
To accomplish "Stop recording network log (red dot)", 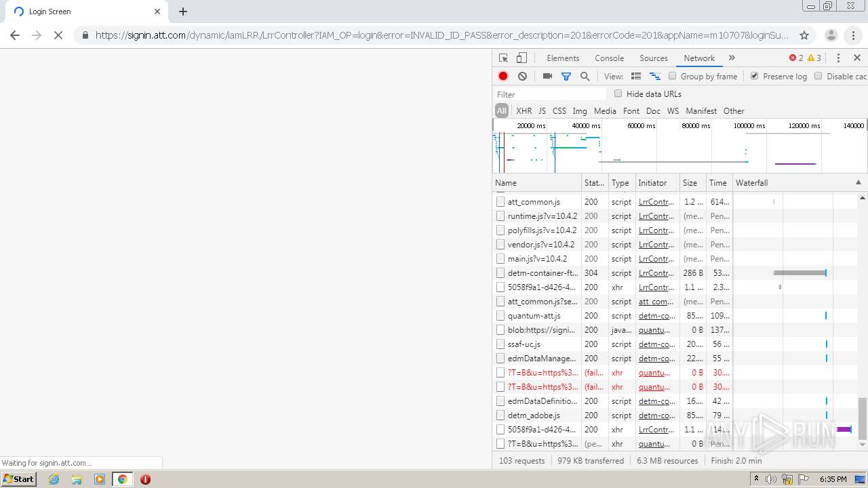I will coord(503,77).
